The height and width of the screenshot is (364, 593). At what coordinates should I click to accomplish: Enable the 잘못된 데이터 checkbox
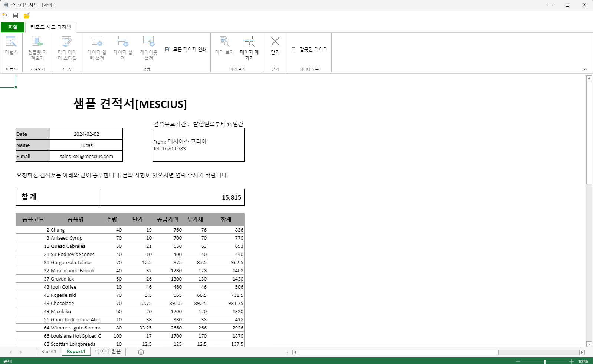coord(294,49)
